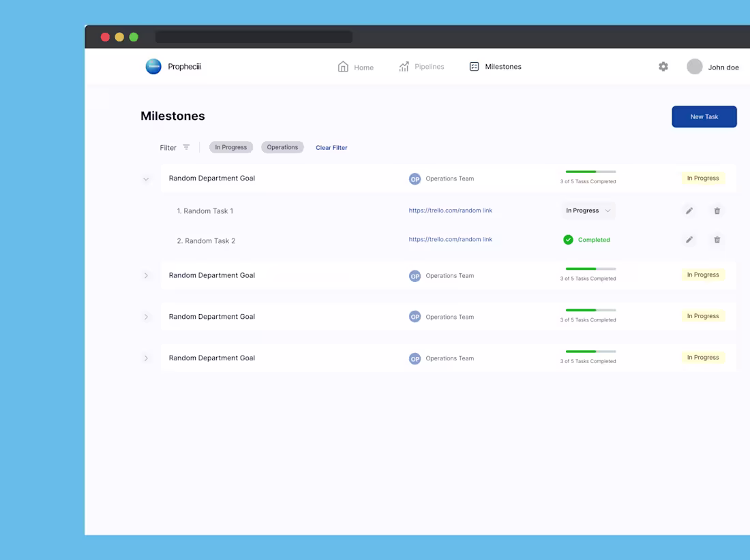Open the trello.com link for Random Task 1
750x560 pixels.
pyautogui.click(x=450, y=211)
